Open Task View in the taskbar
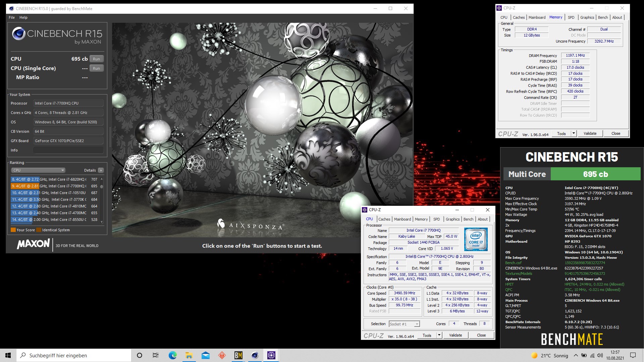Image resolution: width=644 pixels, height=362 pixels. coord(156,355)
